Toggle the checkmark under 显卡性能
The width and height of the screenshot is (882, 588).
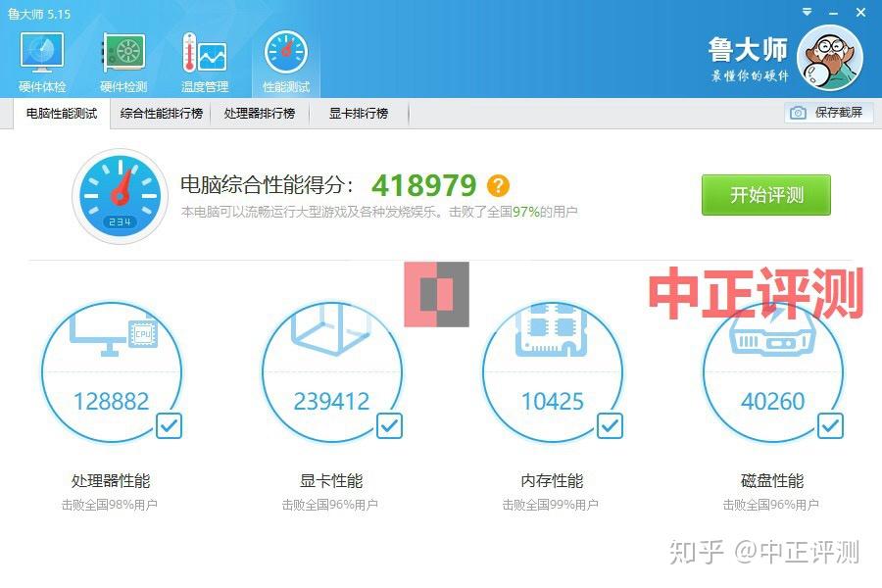[x=389, y=425]
